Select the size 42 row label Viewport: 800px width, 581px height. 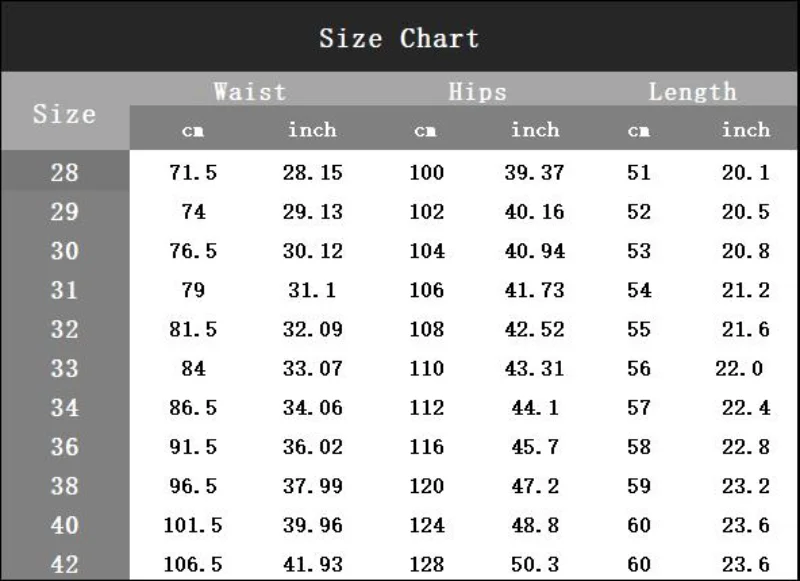point(64,564)
